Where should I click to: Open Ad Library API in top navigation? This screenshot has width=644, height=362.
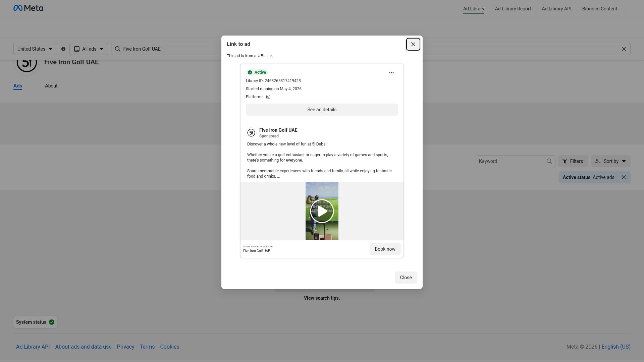coord(556,9)
